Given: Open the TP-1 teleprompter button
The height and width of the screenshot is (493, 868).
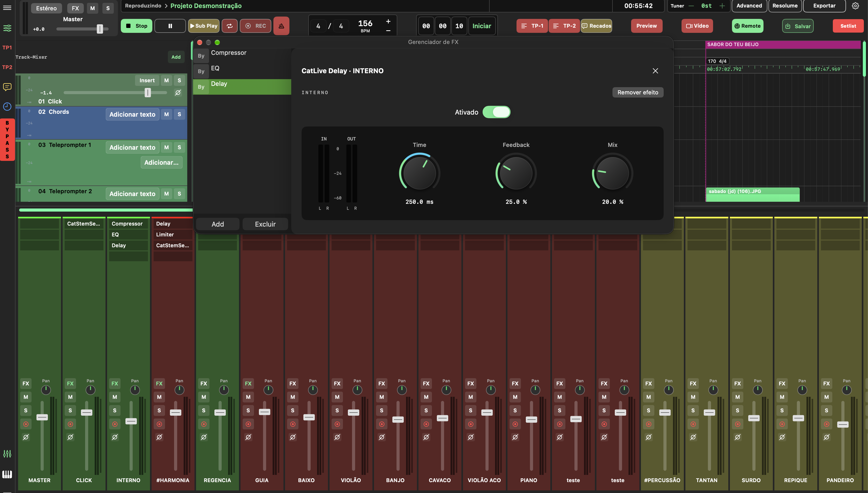Looking at the screenshot, I should point(532,26).
